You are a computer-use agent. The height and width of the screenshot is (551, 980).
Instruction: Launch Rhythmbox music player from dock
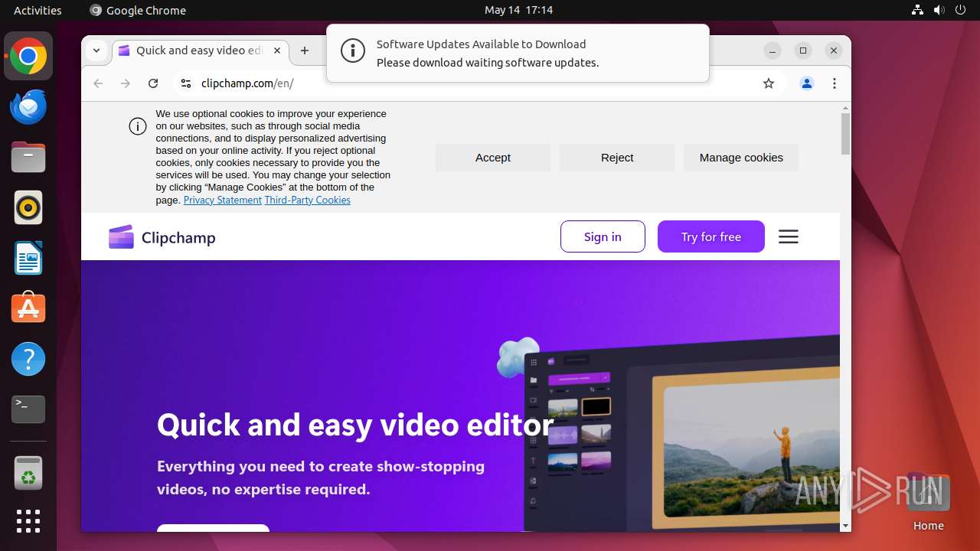click(28, 207)
